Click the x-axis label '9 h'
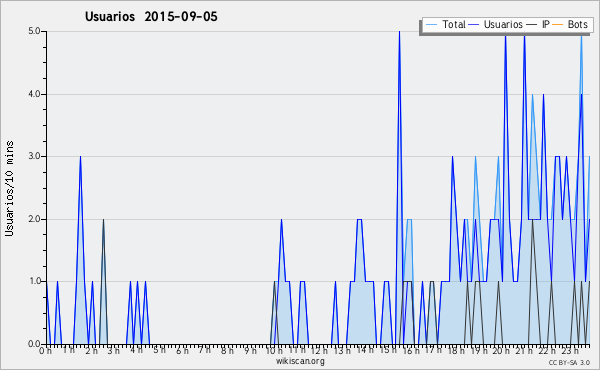The width and height of the screenshot is (600, 370). [251, 351]
